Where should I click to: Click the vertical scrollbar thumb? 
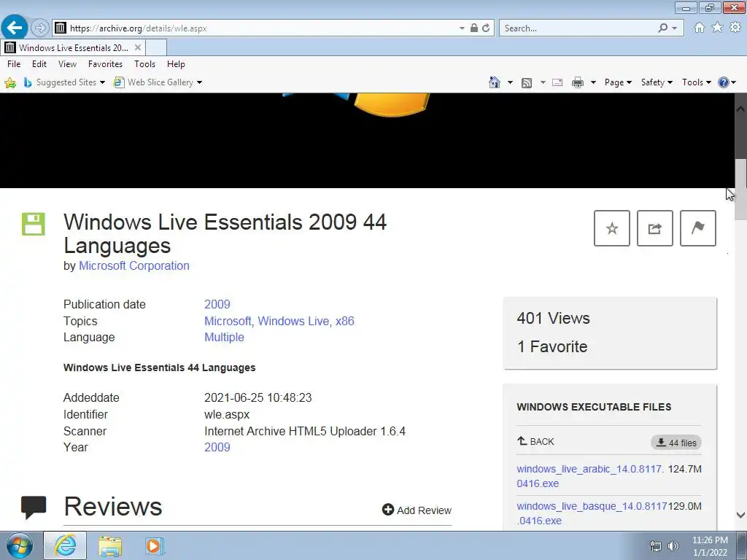pos(740,189)
